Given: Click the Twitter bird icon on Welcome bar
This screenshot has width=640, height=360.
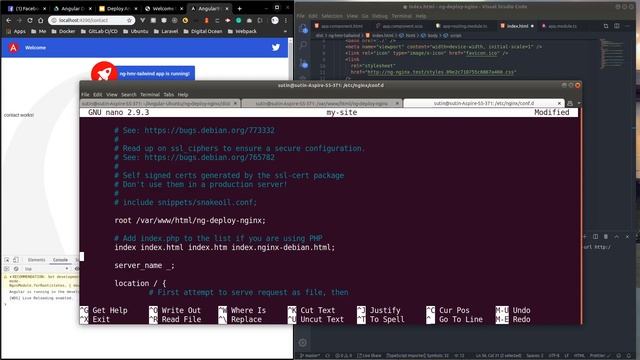Looking at the screenshot, I should point(276,47).
